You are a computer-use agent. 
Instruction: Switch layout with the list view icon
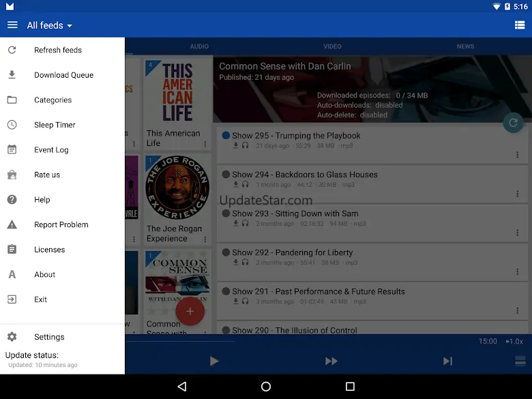tap(520, 25)
